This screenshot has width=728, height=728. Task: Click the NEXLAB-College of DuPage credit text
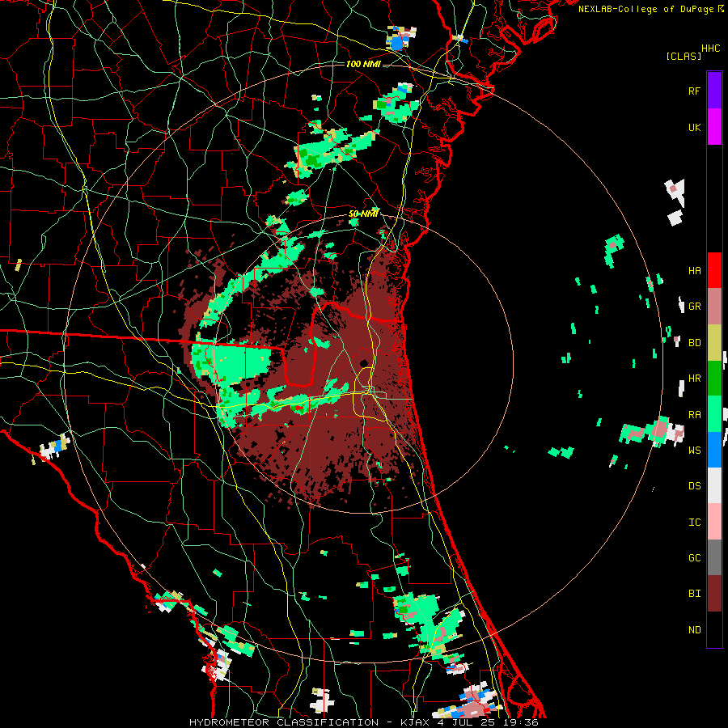[646, 9]
